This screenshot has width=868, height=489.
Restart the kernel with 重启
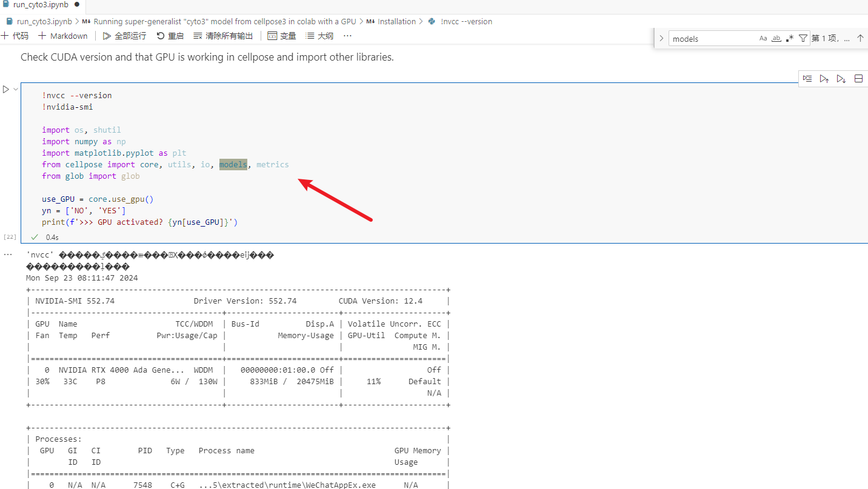pyautogui.click(x=170, y=36)
